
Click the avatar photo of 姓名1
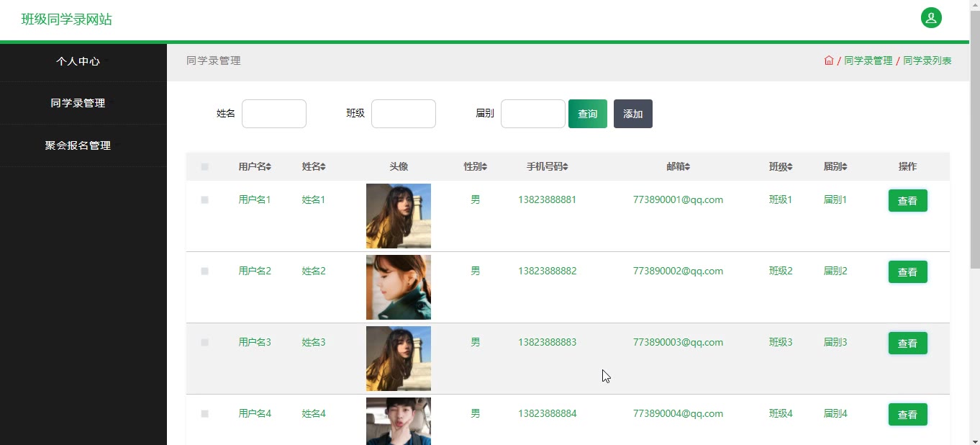(399, 216)
